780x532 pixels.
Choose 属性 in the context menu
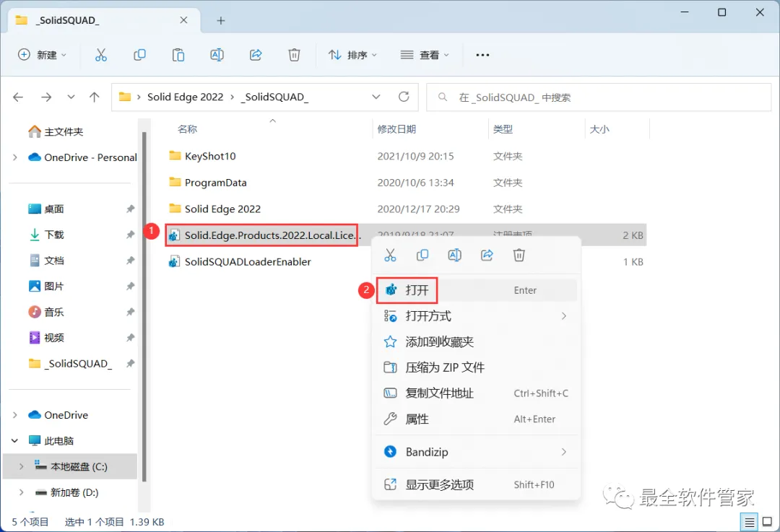[x=477, y=419]
